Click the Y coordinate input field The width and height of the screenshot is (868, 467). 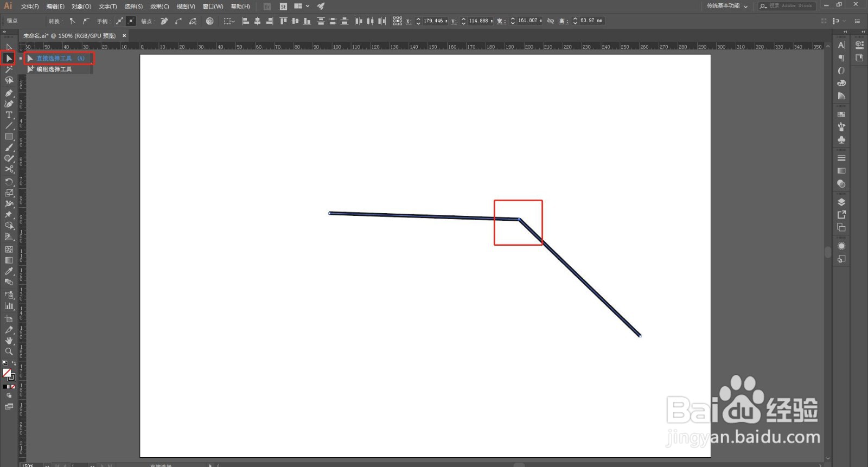click(x=480, y=21)
